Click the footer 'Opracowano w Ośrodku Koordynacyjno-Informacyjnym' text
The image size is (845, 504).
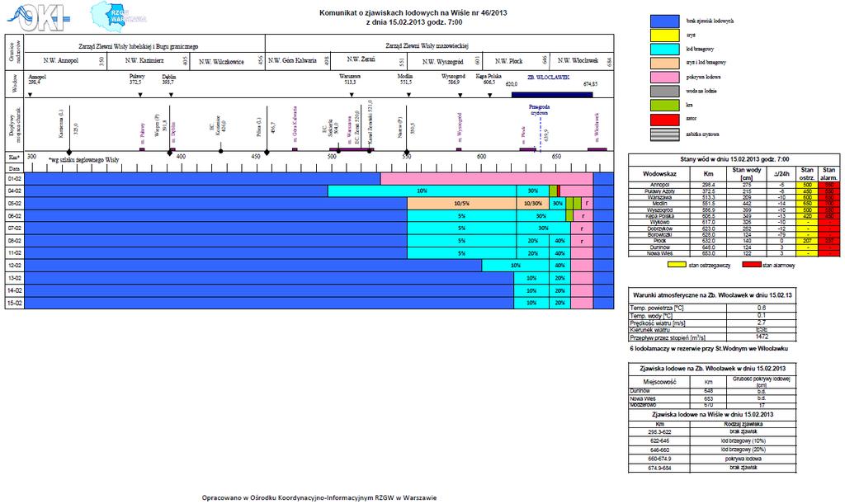319,497
